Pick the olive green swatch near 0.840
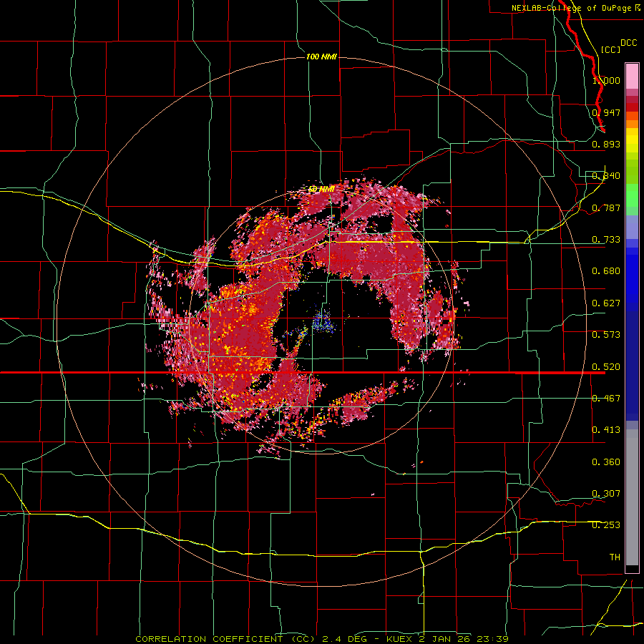644x644 pixels. (x=632, y=172)
